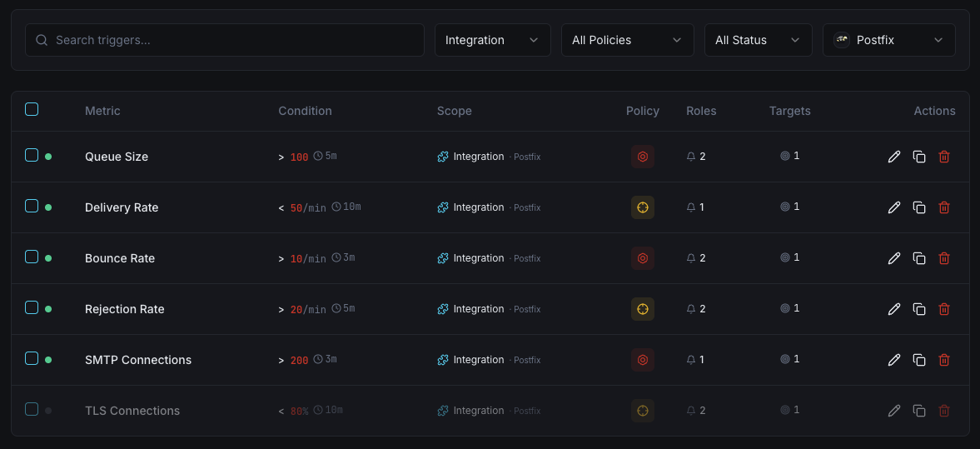Delete the Queue Size trigger
The image size is (980, 449).
943,157
